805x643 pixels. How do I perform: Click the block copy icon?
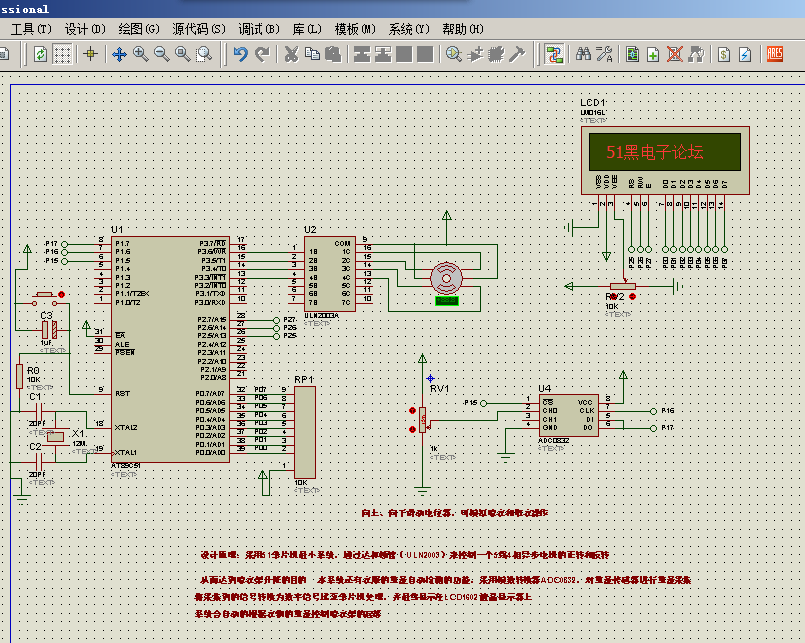pos(361,54)
